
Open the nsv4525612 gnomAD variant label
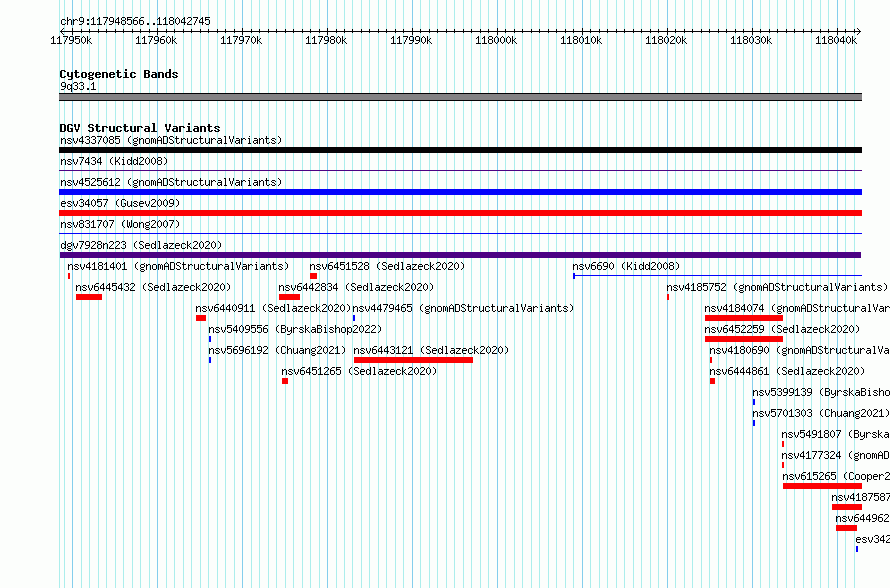pos(171,182)
